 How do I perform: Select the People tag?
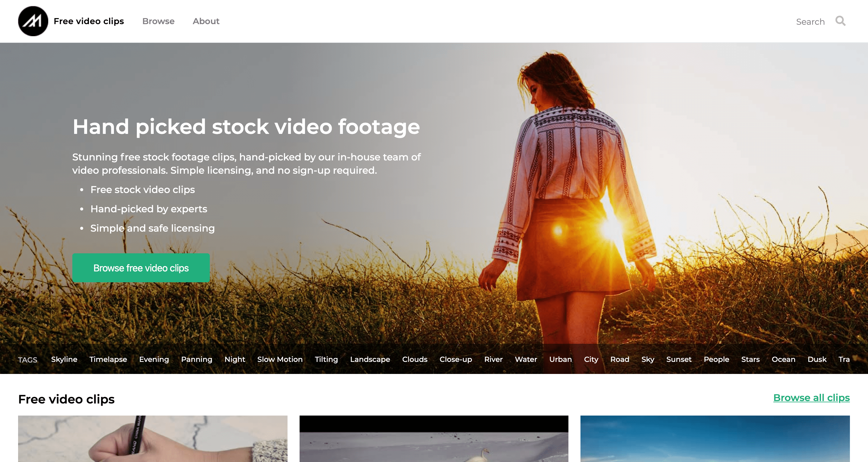coord(716,359)
